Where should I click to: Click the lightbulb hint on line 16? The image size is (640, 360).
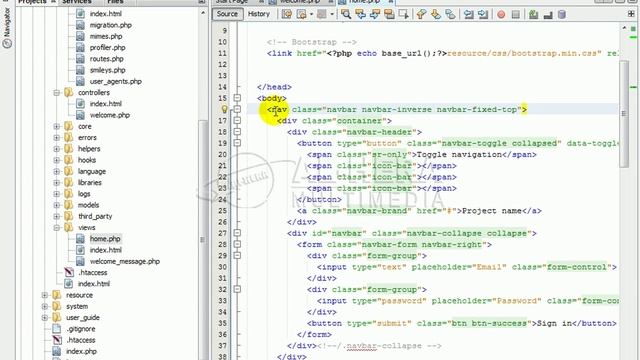coord(224,109)
